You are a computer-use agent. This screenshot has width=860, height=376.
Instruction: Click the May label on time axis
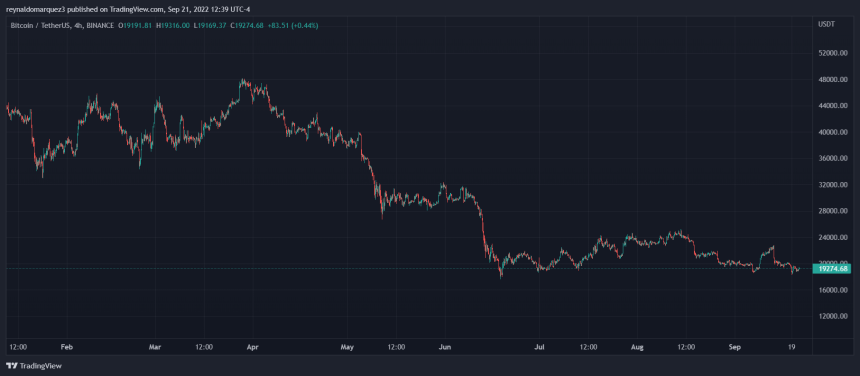pyautogui.click(x=347, y=347)
